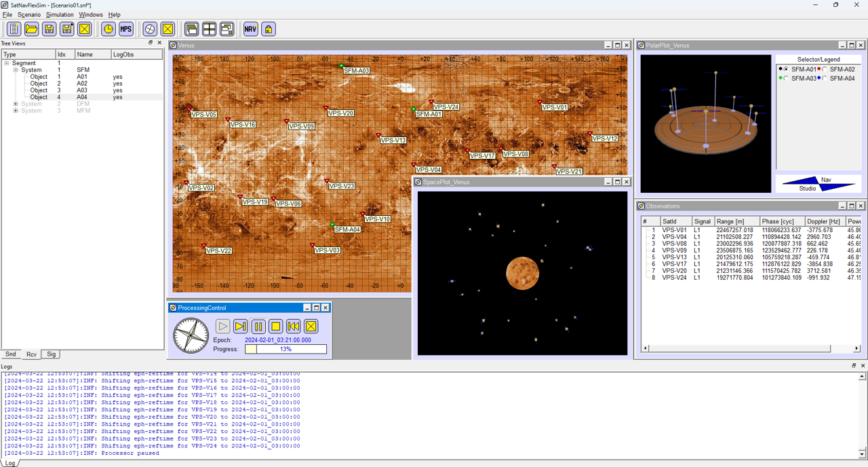This screenshot has height=467, width=868.
Task: Open the Simulation menu
Action: pos(60,14)
